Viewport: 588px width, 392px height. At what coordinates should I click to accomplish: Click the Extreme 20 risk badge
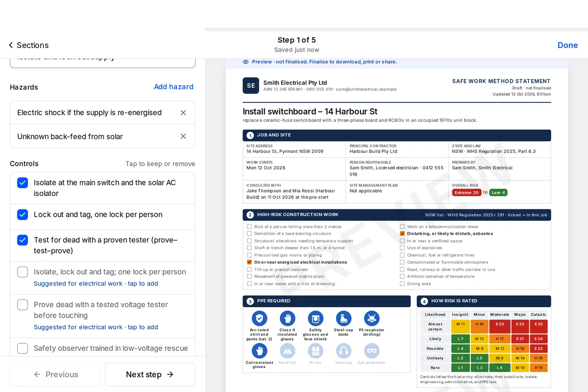point(466,193)
